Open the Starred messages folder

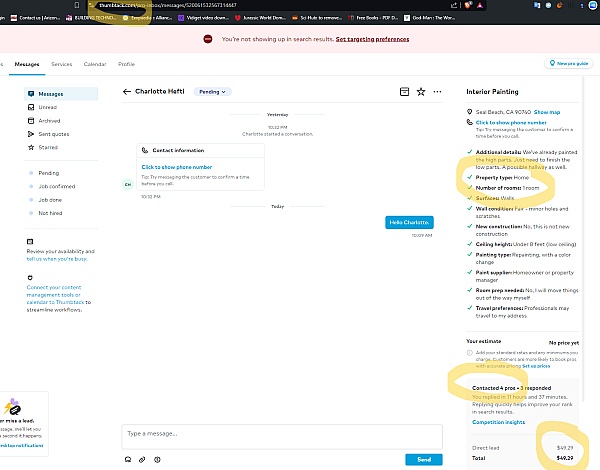pos(50,147)
